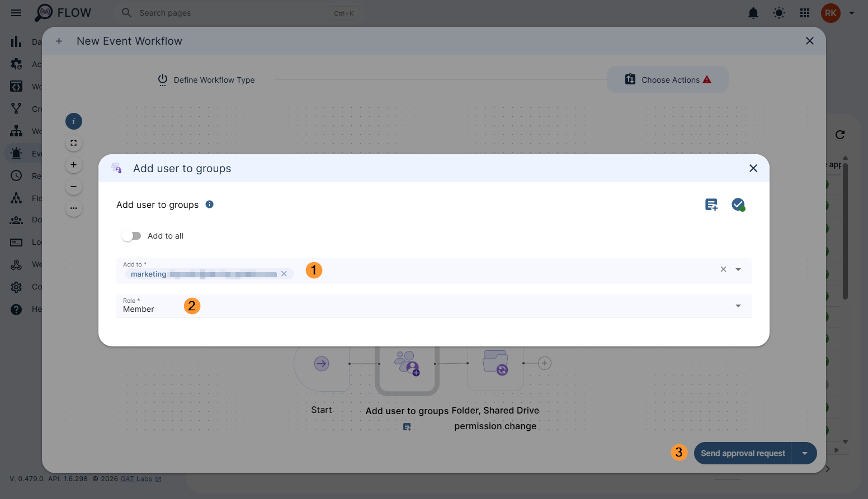Viewport: 868px width, 499px height.
Task: Open the RK user avatar
Action: coord(831,13)
